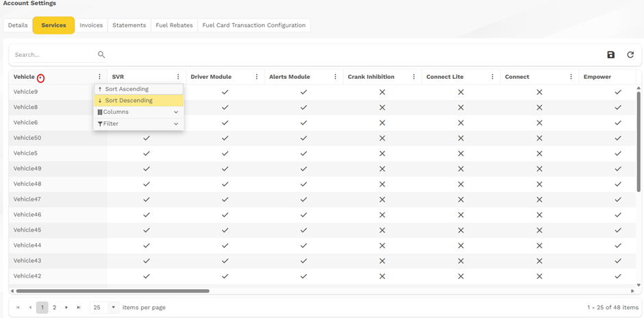Open Connect Lite column menu icon
This screenshot has height=318, width=644.
click(x=493, y=77)
